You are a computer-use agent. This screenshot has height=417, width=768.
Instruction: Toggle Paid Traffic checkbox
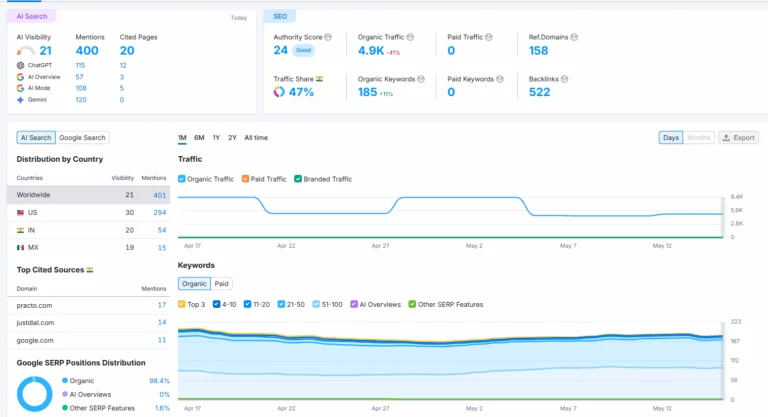[x=245, y=179]
